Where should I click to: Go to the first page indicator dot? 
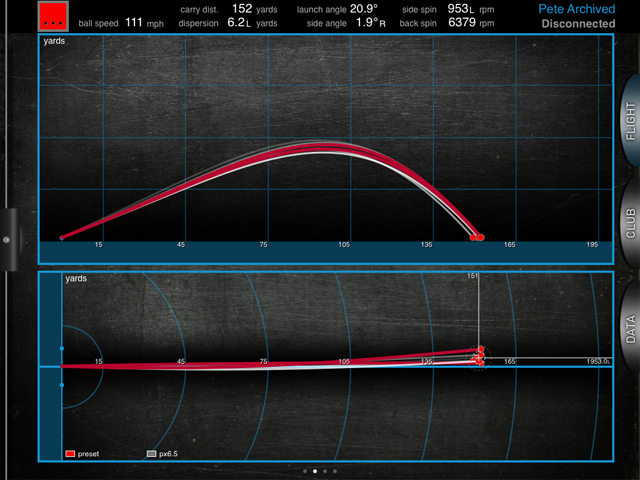304,470
